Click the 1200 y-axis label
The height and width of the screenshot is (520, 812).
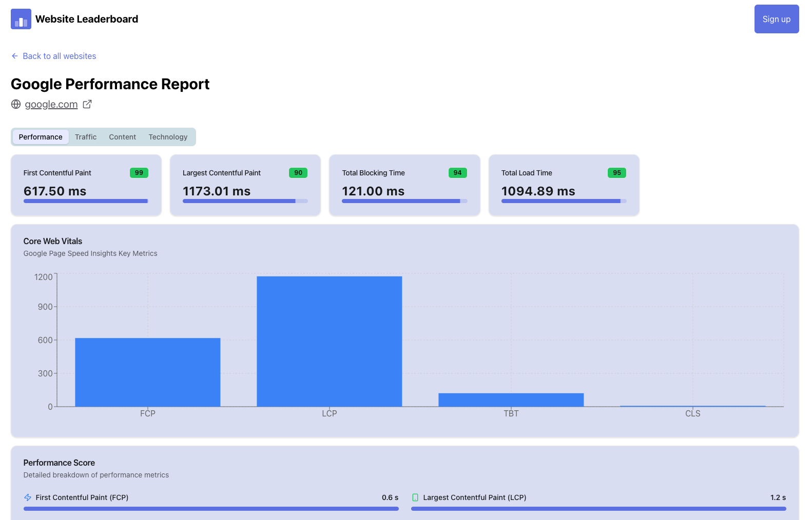click(x=44, y=277)
